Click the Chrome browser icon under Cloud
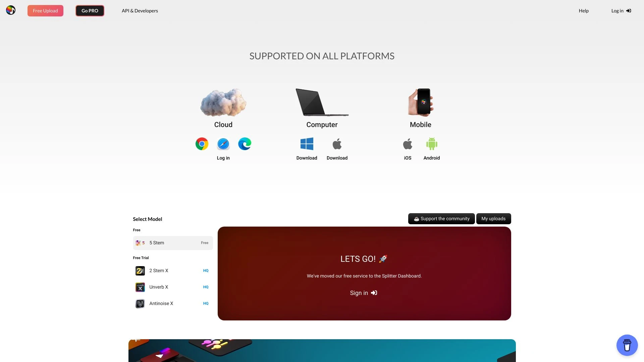Image resolution: width=644 pixels, height=362 pixels. tap(202, 143)
